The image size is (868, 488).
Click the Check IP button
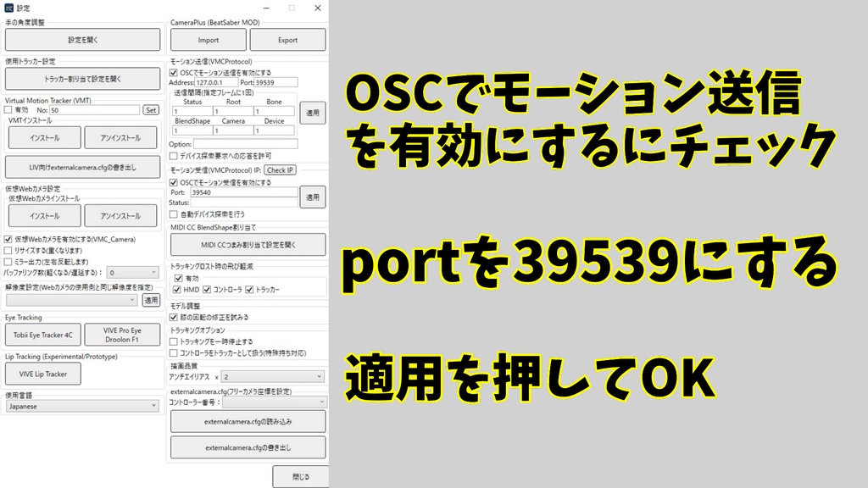[x=280, y=169]
